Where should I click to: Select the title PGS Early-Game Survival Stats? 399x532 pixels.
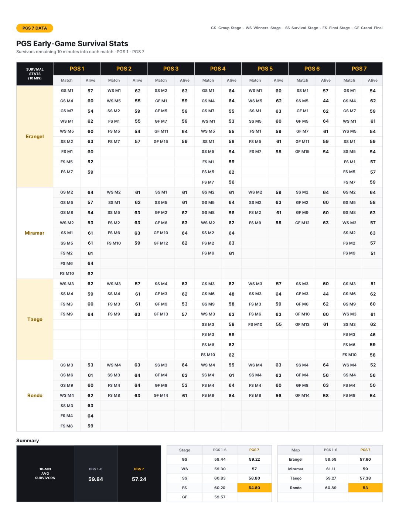tap(72, 44)
